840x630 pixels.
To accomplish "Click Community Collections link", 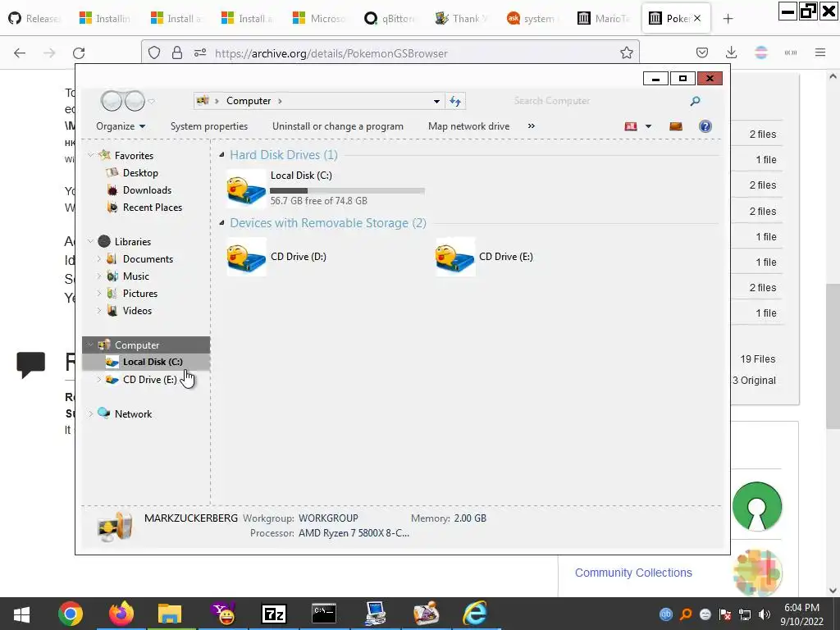I will point(633,573).
